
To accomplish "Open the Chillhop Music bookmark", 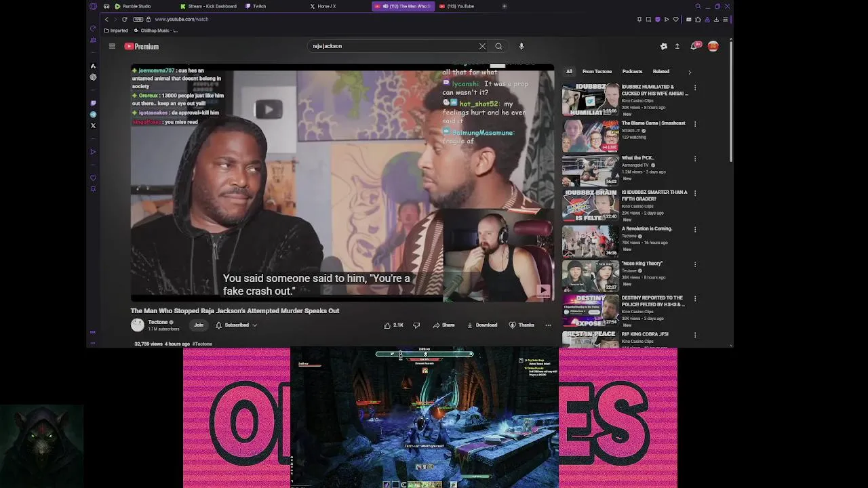I will coord(156,30).
